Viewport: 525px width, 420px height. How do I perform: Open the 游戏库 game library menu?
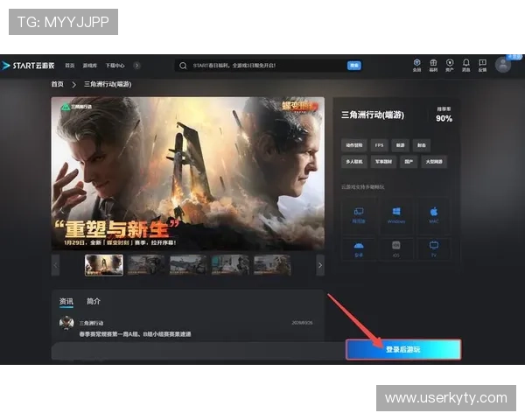point(90,66)
